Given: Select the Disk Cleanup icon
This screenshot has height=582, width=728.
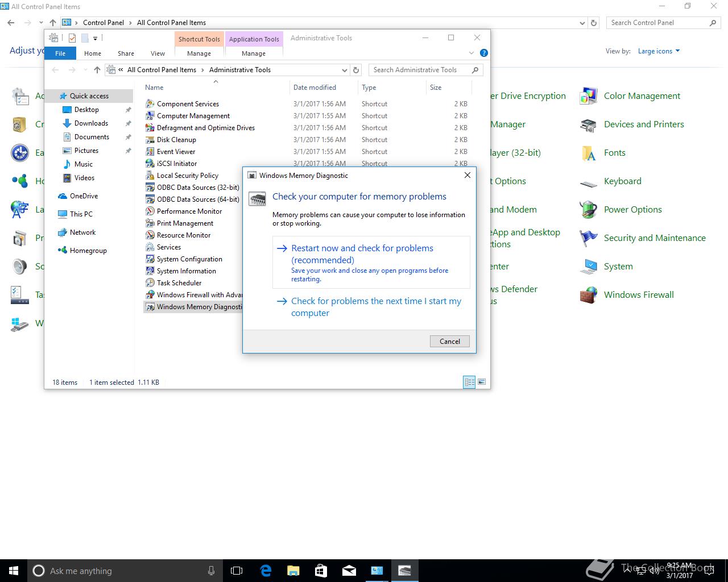Looking at the screenshot, I should pos(150,140).
